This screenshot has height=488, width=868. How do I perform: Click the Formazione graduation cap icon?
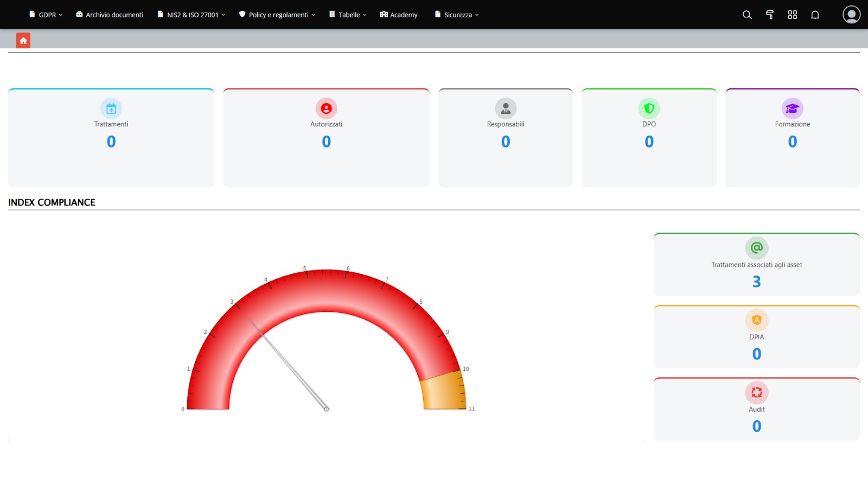coord(792,108)
